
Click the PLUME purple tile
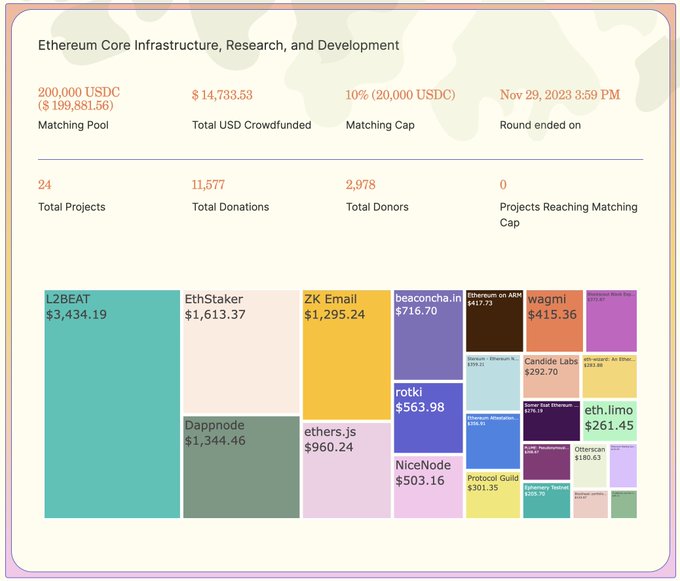tap(546, 462)
